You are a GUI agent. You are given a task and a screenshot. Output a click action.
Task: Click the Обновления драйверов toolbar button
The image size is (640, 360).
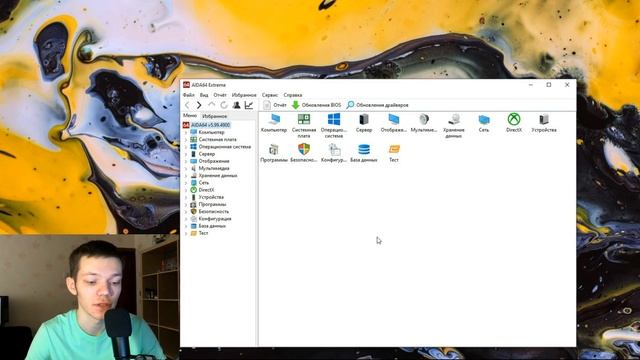(x=377, y=105)
